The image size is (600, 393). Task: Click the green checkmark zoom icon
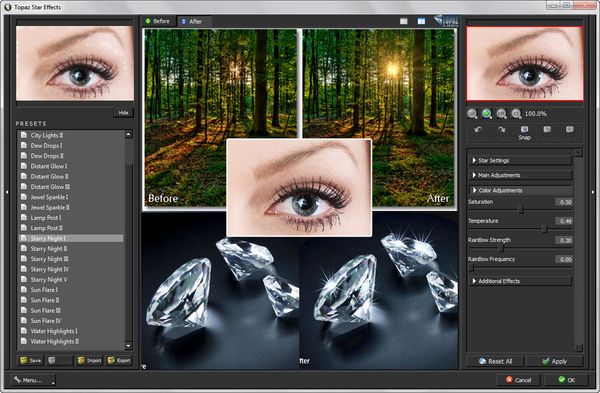[487, 114]
